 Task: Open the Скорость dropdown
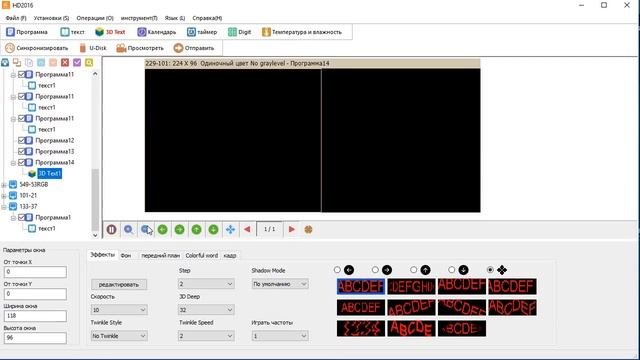[x=119, y=310]
